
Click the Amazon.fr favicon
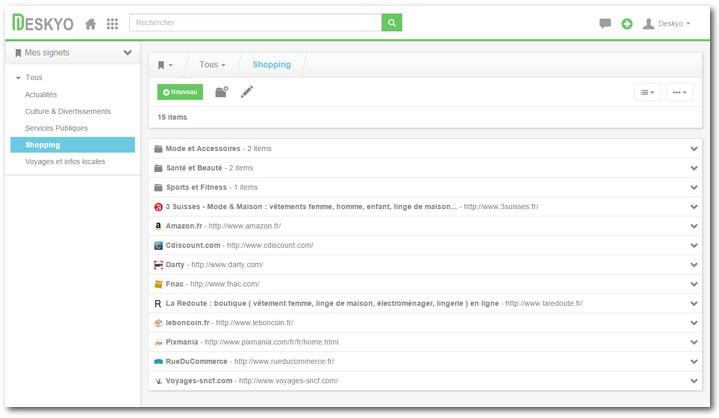pyautogui.click(x=158, y=226)
